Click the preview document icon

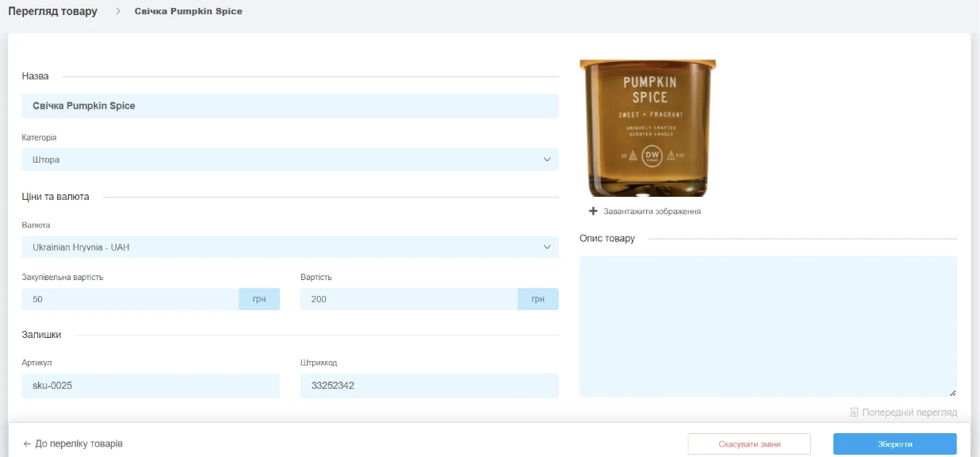coord(854,413)
